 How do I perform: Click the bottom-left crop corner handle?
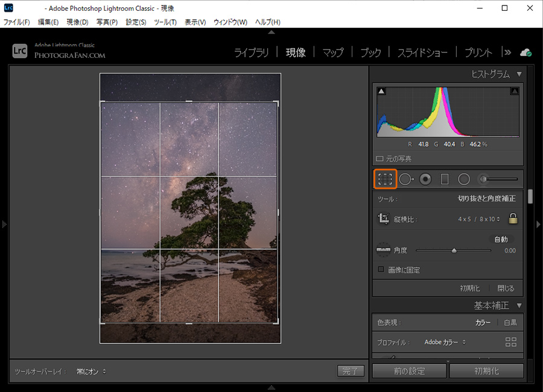click(103, 321)
